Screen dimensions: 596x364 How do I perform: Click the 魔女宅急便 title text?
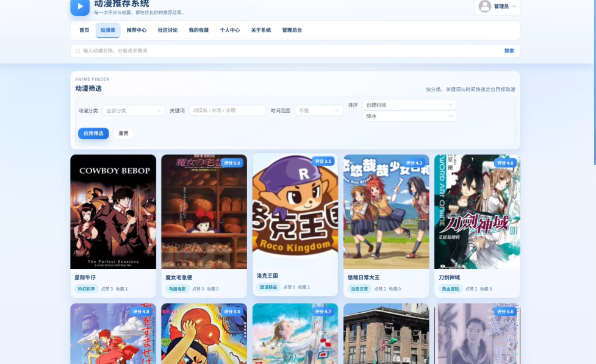pos(179,277)
